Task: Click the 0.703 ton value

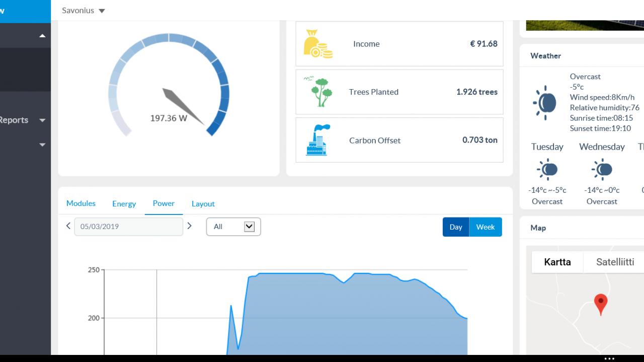Action: coord(480,140)
